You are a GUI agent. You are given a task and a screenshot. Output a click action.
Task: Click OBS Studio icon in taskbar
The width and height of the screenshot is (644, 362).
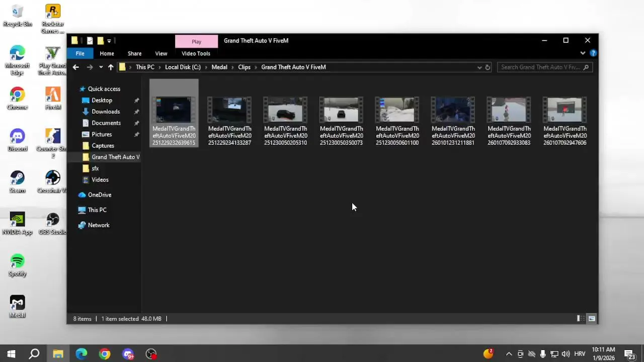pos(151,354)
